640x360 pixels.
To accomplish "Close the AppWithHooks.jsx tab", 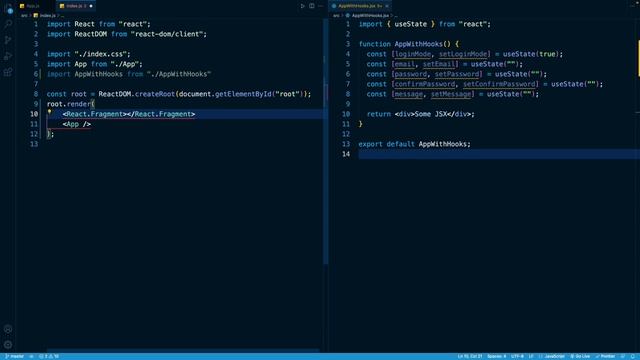I will (x=387, y=6).
